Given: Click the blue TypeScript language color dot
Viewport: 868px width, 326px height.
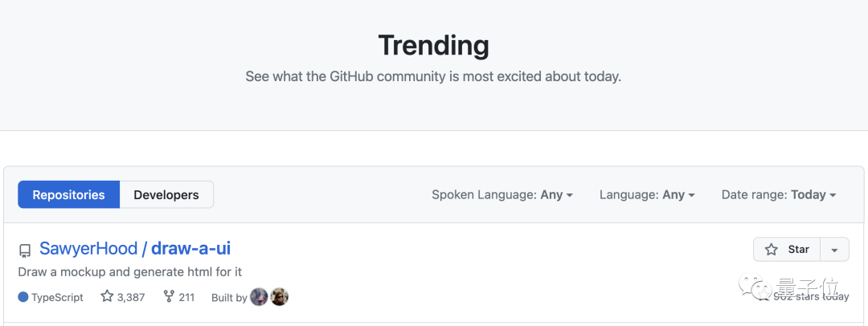Looking at the screenshot, I should (23, 297).
